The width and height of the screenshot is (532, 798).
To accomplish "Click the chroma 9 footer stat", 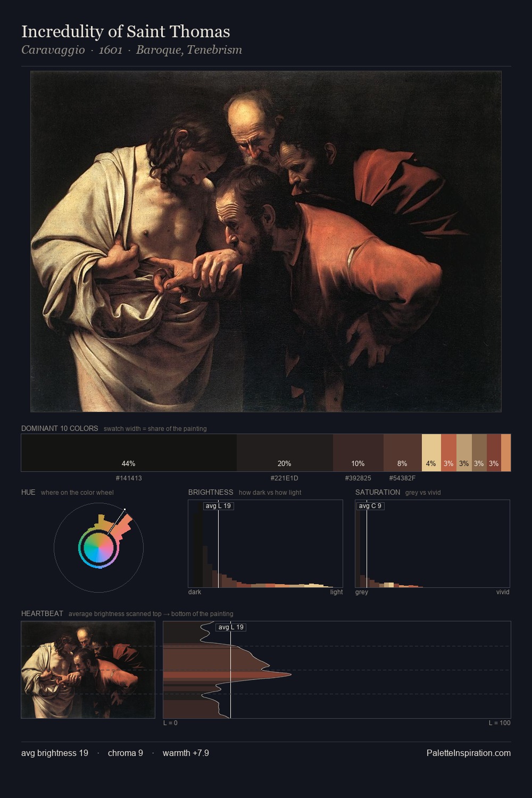I will pyautogui.click(x=126, y=753).
